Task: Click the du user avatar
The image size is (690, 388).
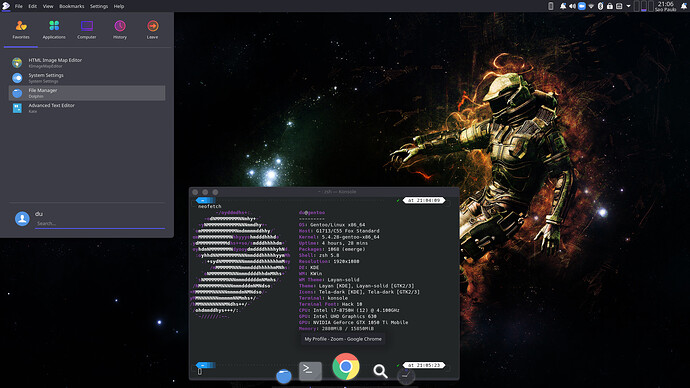Action: click(22, 218)
